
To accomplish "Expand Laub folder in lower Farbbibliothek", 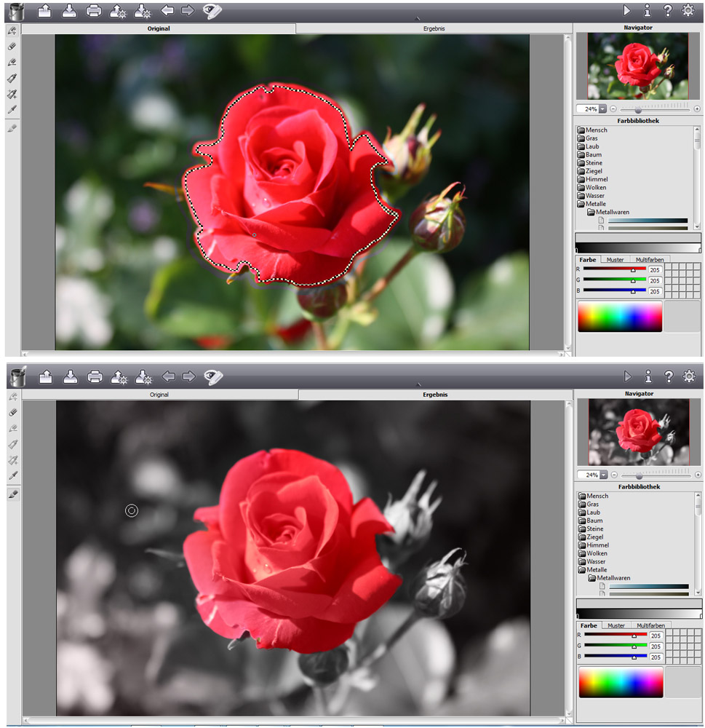I will pyautogui.click(x=589, y=513).
